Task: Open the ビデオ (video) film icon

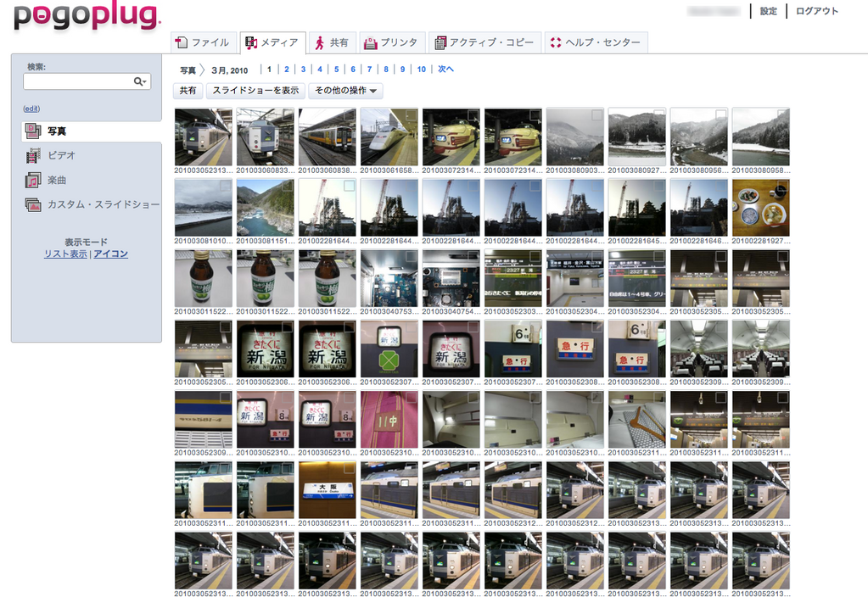Action: (x=33, y=155)
